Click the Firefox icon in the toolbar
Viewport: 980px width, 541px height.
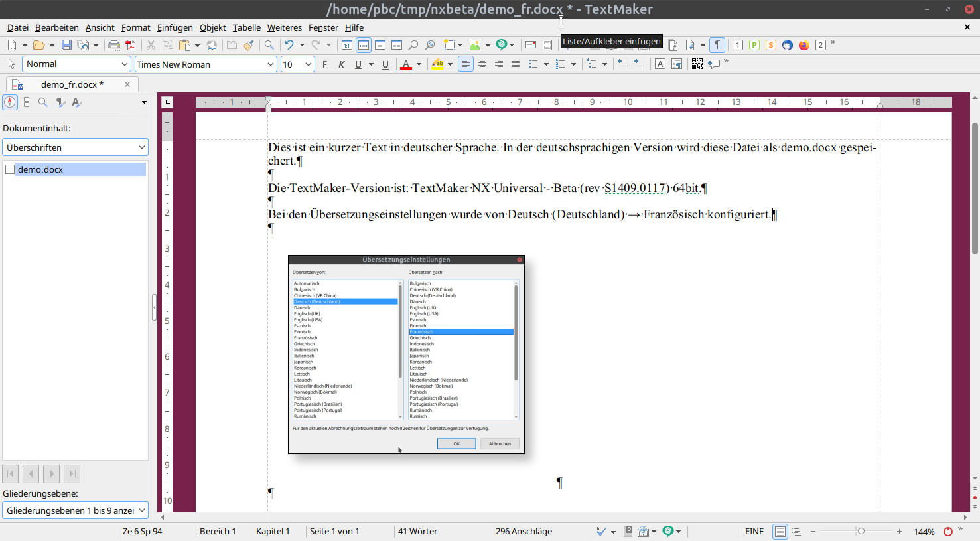click(x=804, y=45)
